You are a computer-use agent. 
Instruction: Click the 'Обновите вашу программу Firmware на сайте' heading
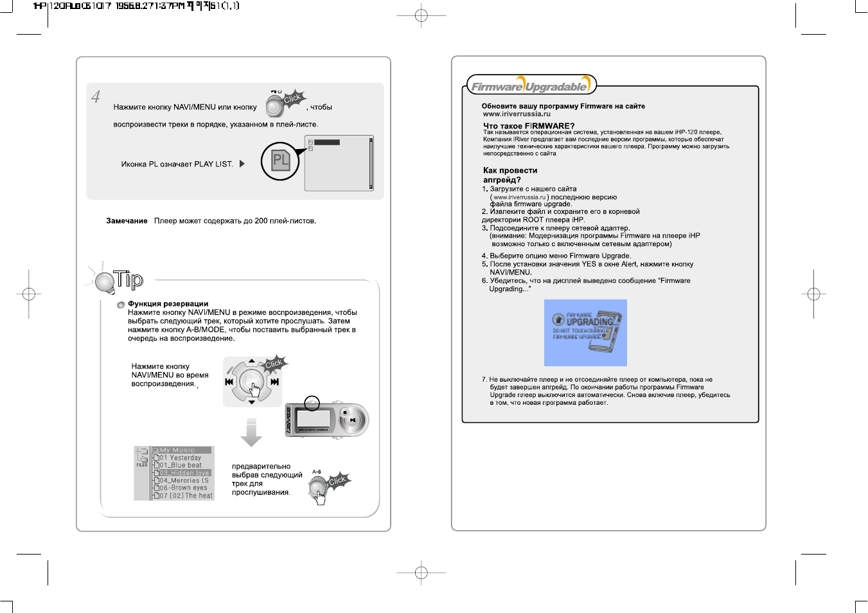point(563,106)
